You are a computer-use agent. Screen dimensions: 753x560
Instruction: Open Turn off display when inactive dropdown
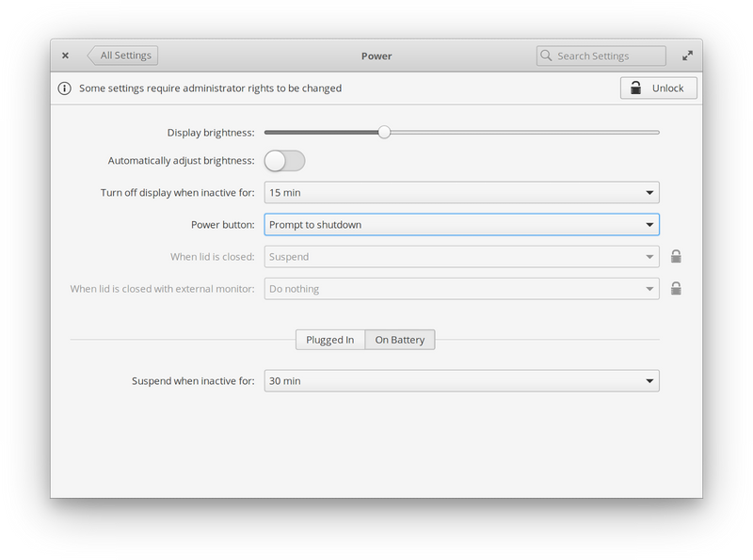coord(461,193)
